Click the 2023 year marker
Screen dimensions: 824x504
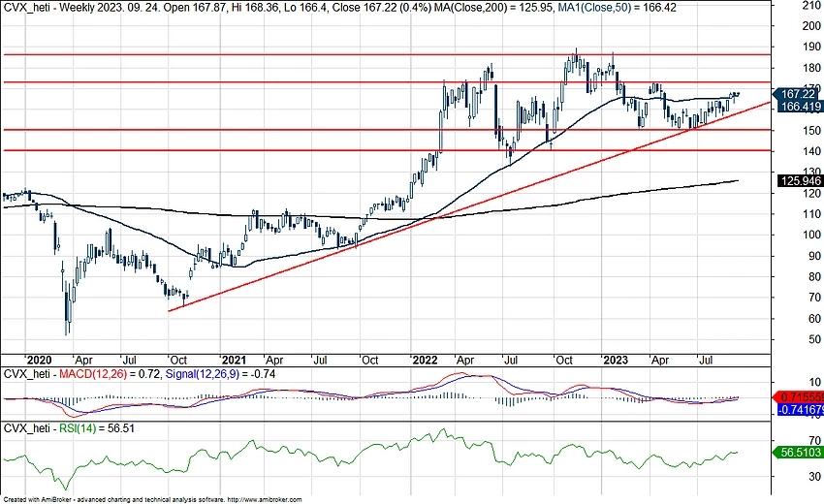(612, 359)
